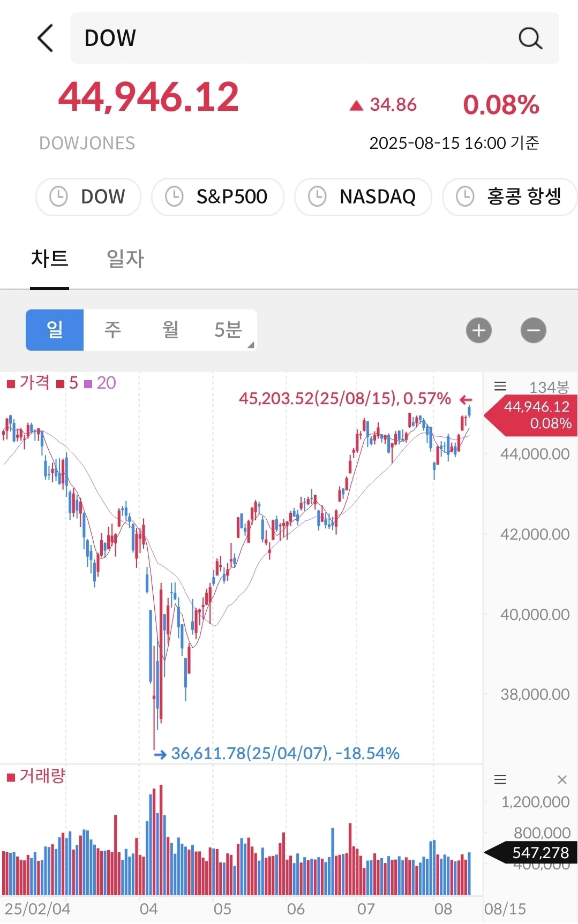Toggle the 5-day moving average legend
The height and width of the screenshot is (924, 578).
[x=67, y=383]
